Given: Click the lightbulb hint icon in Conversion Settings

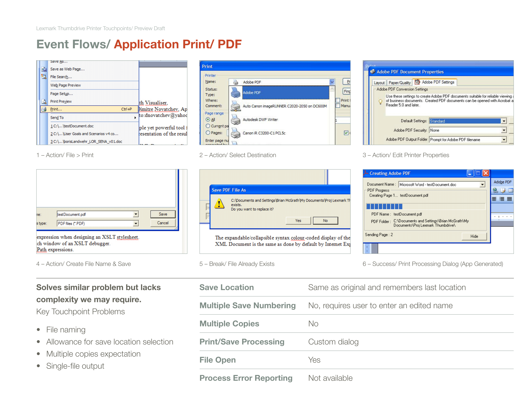Looking at the screenshot, I should (x=380, y=102).
